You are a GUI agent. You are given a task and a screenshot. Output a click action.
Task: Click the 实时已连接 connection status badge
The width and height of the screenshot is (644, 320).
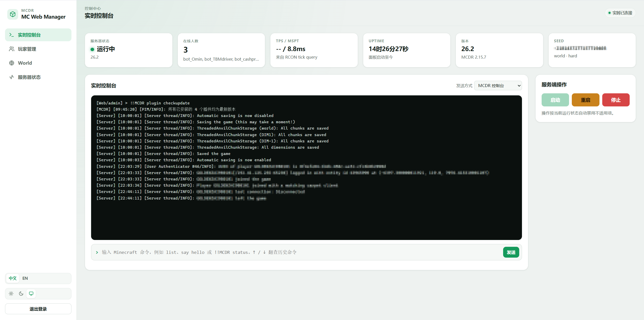coord(620,13)
